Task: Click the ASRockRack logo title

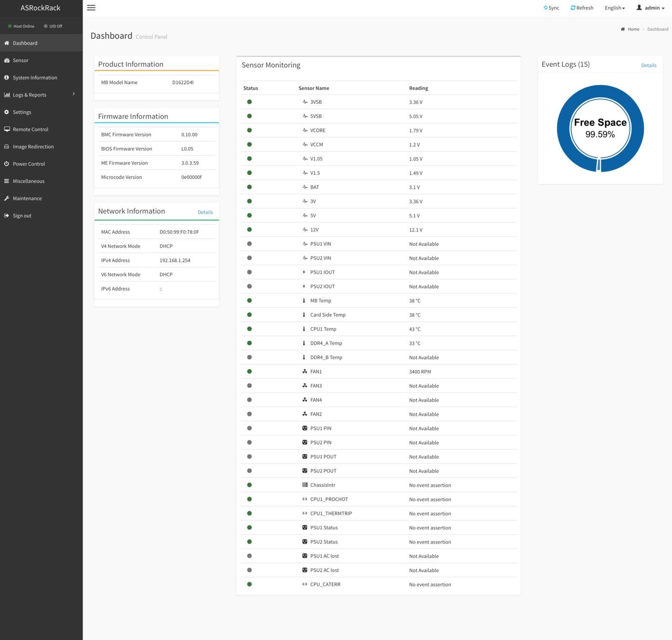Action: coord(41,8)
